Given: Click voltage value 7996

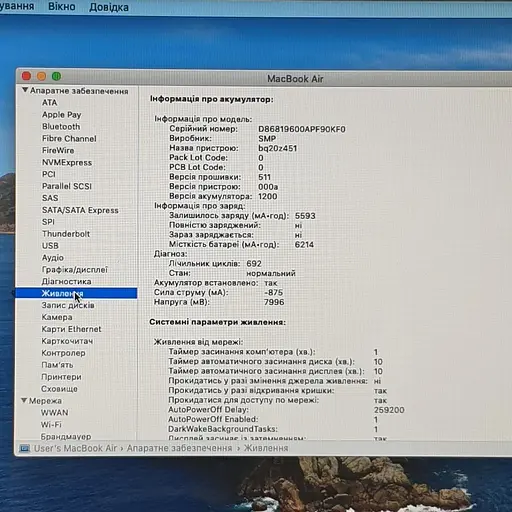Looking at the screenshot, I should click(274, 302).
